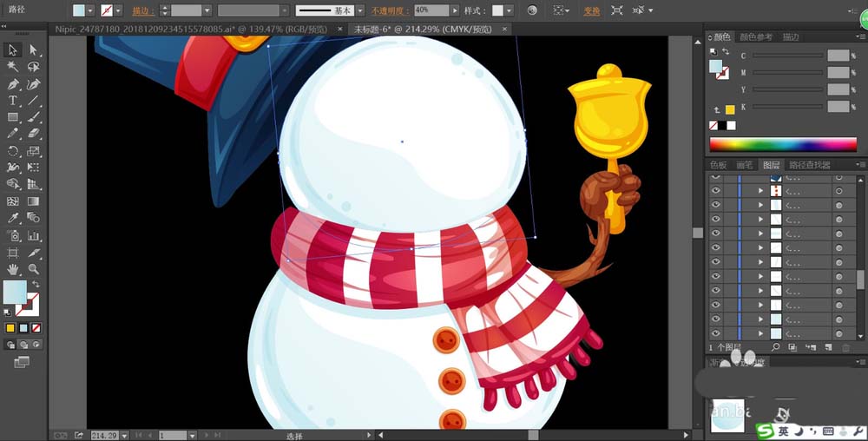868x441 pixels.
Task: Select the Rotate tool
Action: pyautogui.click(x=13, y=151)
